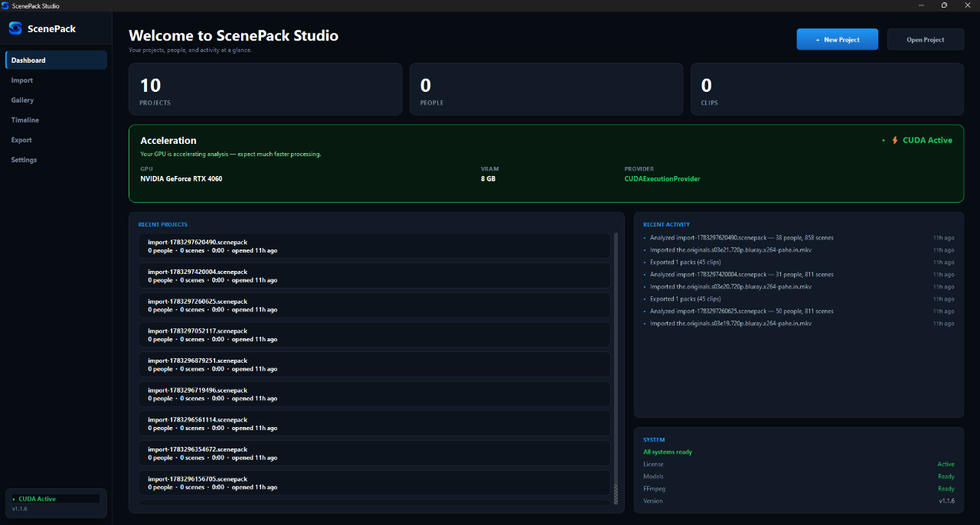Screen dimensions: 980x525
Task: Open project import-1783296156705.scenepack
Action: click(x=374, y=483)
